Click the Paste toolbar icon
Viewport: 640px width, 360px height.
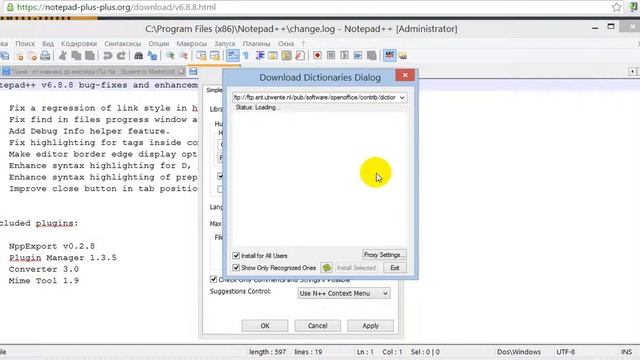[90, 56]
